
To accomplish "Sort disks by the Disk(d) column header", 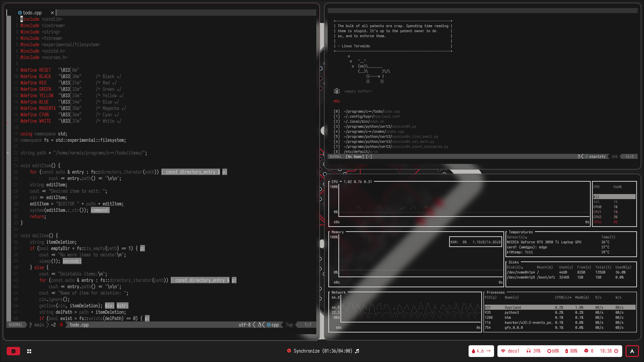I will click(515, 267).
